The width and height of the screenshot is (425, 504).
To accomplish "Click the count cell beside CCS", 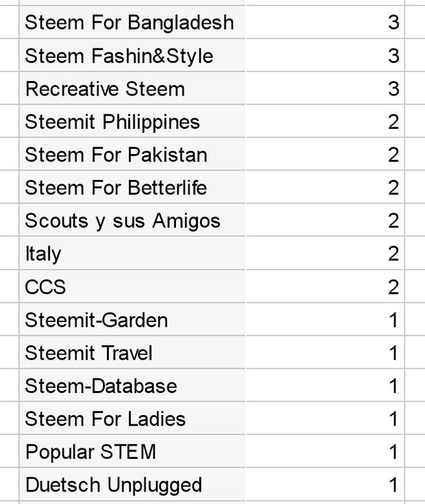I will 325,287.
